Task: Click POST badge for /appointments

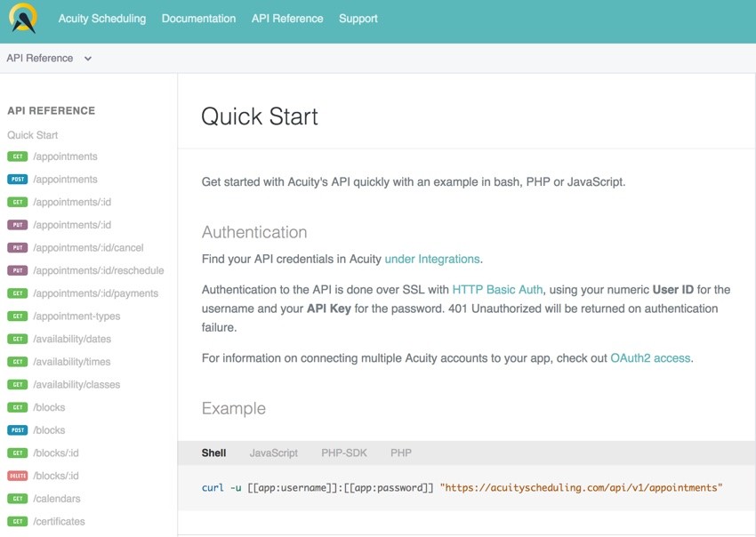Action: click(18, 179)
